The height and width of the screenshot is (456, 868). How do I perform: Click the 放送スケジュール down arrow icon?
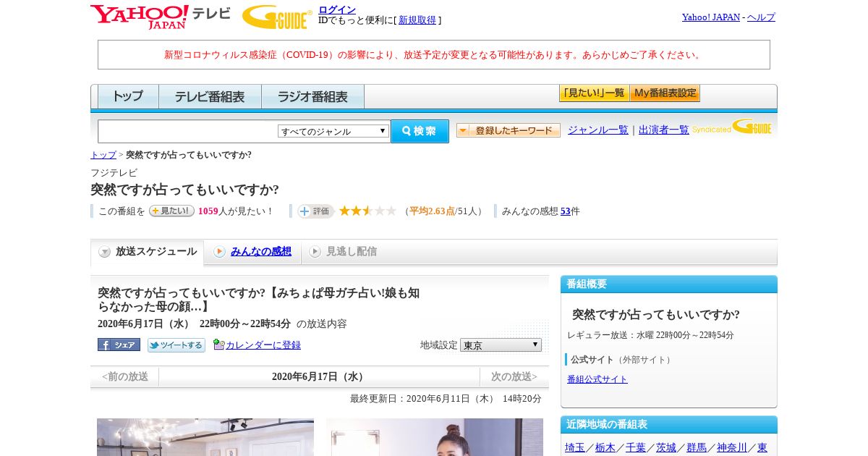point(104,252)
